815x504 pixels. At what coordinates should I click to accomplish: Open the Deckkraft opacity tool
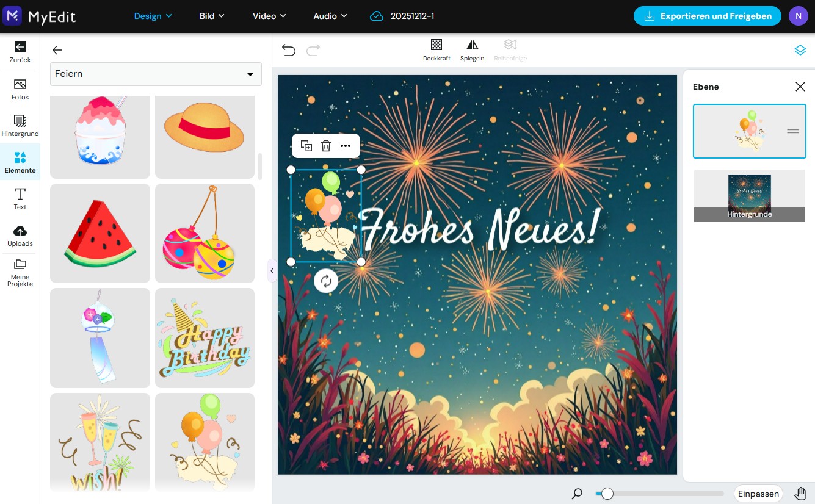[x=436, y=50]
